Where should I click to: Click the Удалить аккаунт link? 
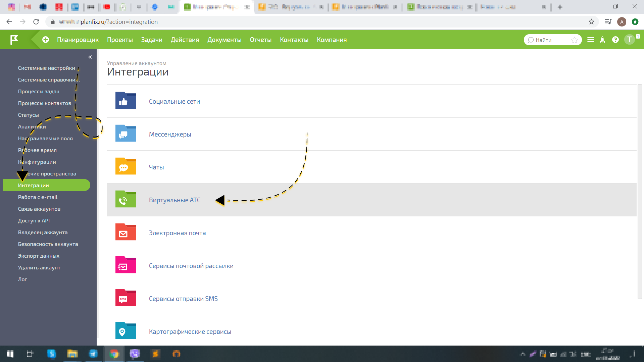coord(39,267)
